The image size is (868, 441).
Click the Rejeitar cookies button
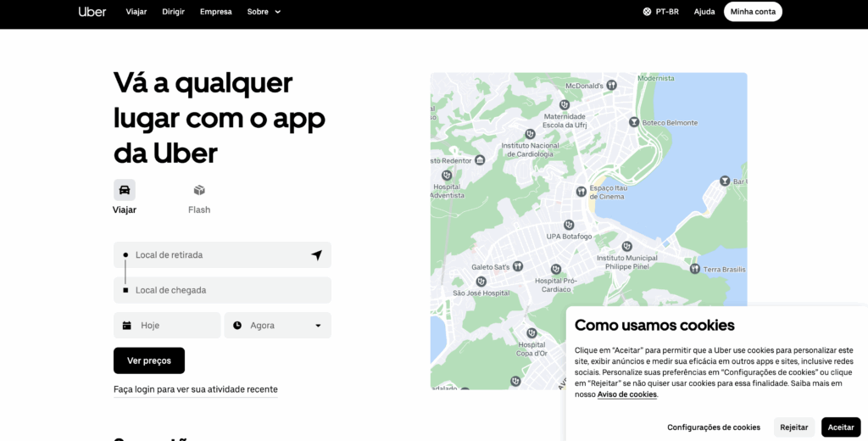point(793,427)
